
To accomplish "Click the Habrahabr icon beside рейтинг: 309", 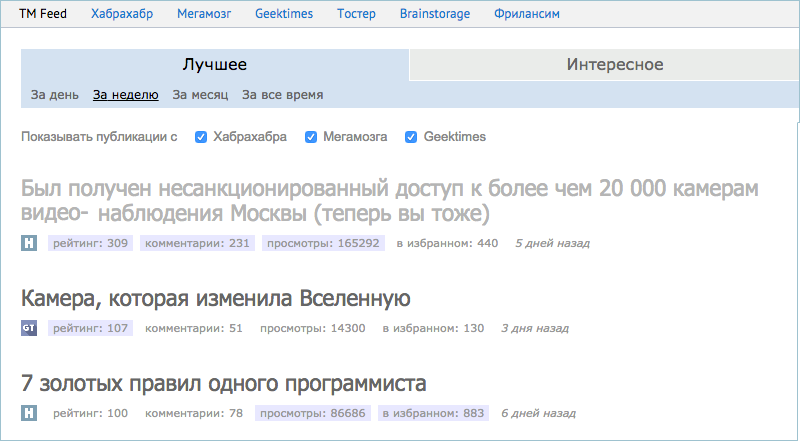I will pyautogui.click(x=29, y=243).
